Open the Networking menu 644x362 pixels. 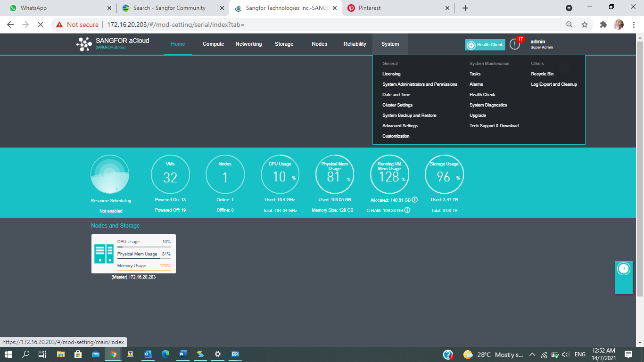coord(248,44)
